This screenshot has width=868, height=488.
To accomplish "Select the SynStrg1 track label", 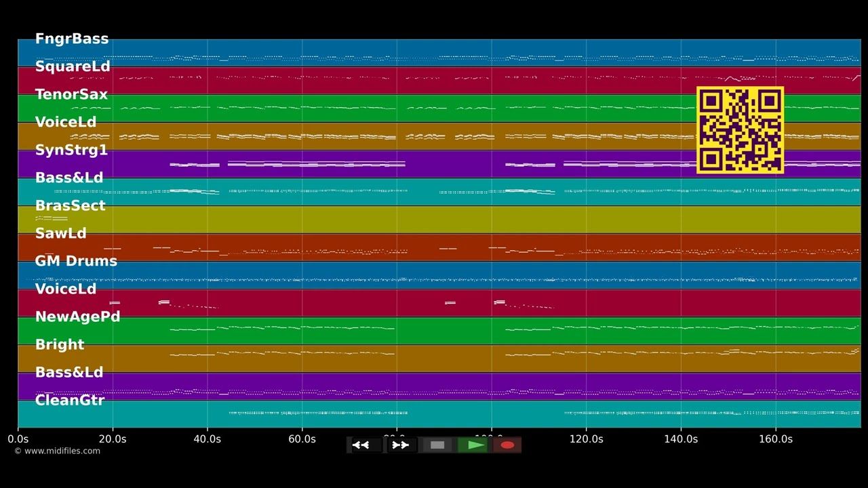I will click(71, 150).
